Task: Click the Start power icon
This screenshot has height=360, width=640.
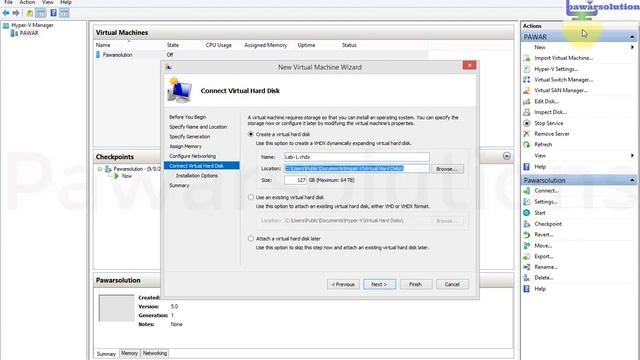Action: click(x=527, y=213)
